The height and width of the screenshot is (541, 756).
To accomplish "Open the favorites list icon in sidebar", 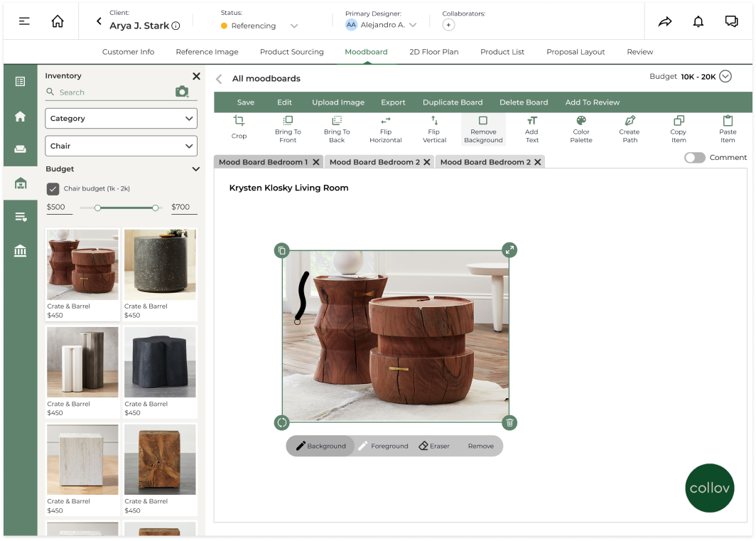I will 20,217.
